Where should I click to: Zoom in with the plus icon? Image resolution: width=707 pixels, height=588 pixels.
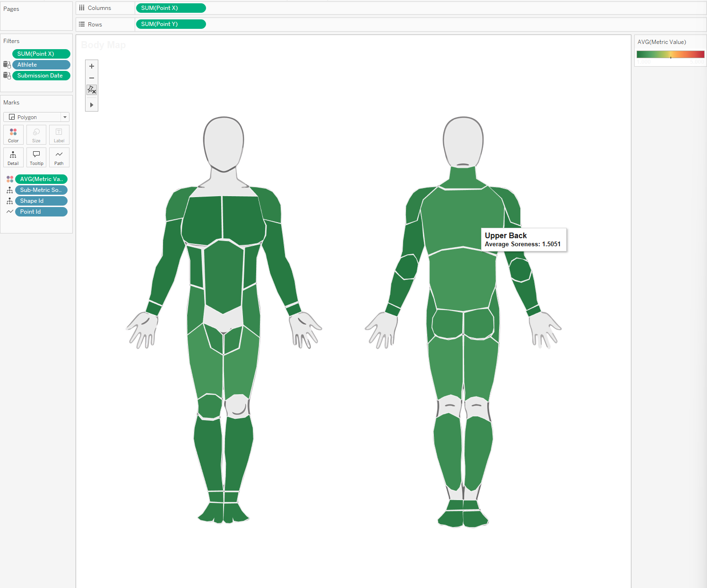[91, 66]
